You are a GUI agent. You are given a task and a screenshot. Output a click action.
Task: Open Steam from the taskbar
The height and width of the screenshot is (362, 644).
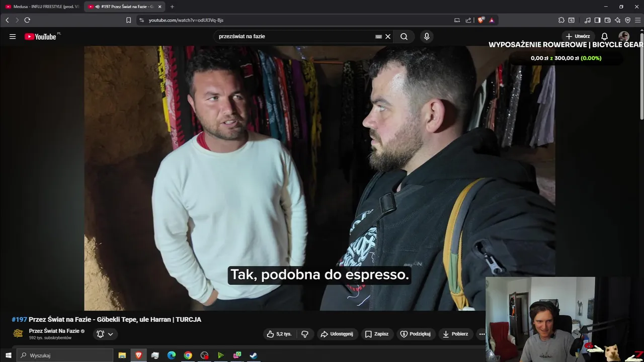[x=254, y=355]
